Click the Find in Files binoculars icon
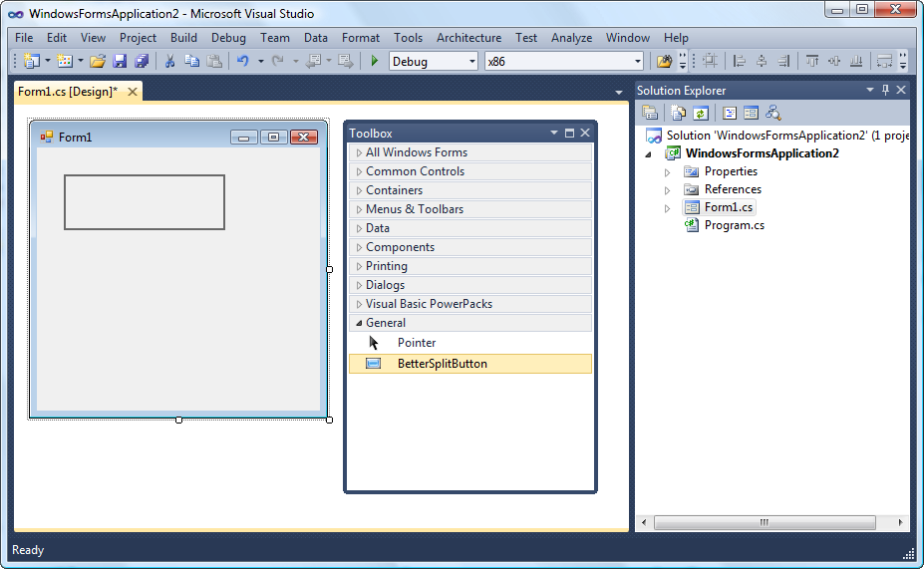The width and height of the screenshot is (924, 569). (x=664, y=62)
